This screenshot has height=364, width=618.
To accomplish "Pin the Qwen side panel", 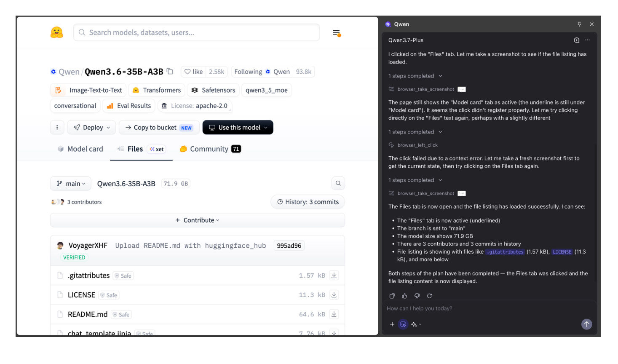I will tap(579, 24).
